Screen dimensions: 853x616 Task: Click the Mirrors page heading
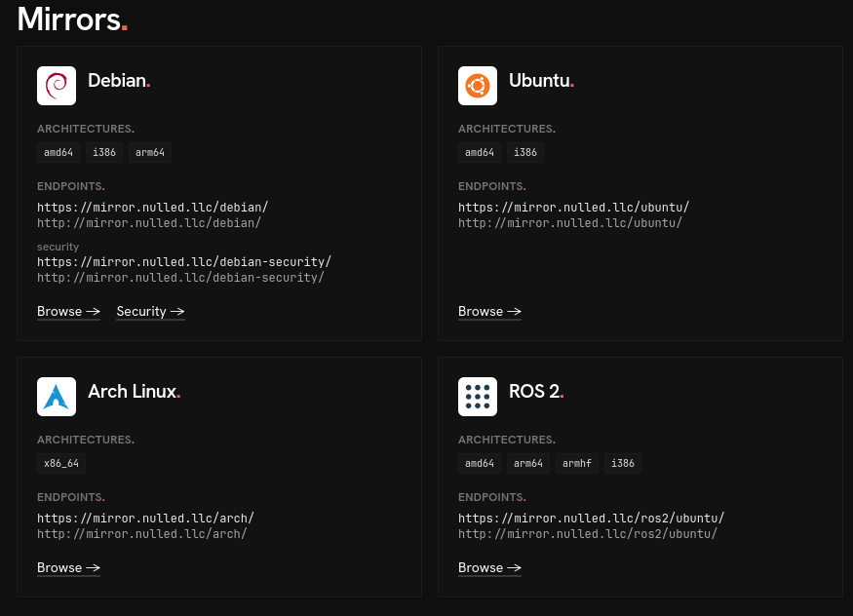(72, 19)
